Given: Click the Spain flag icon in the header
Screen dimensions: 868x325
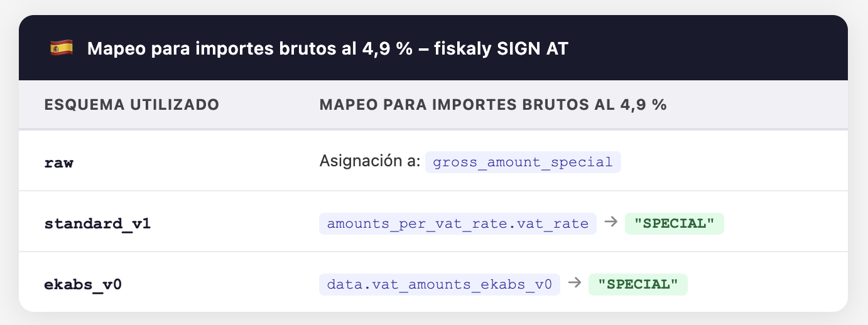Looking at the screenshot, I should [61, 48].
